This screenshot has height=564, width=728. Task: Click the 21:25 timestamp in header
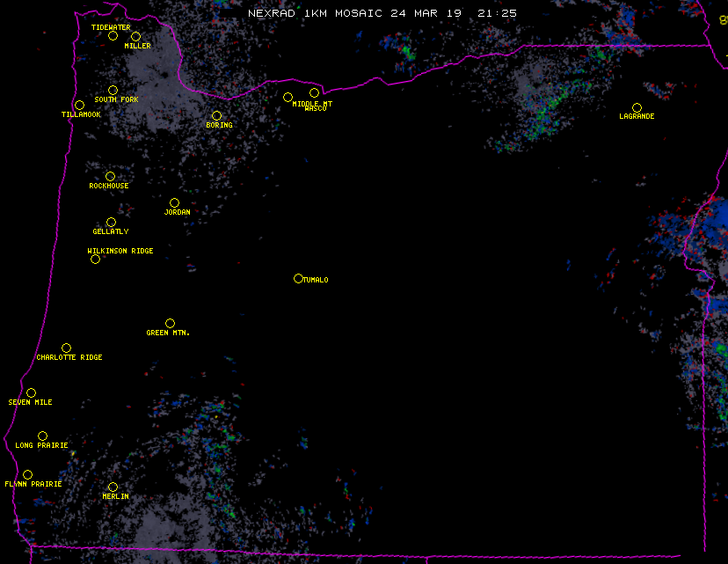pos(497,13)
